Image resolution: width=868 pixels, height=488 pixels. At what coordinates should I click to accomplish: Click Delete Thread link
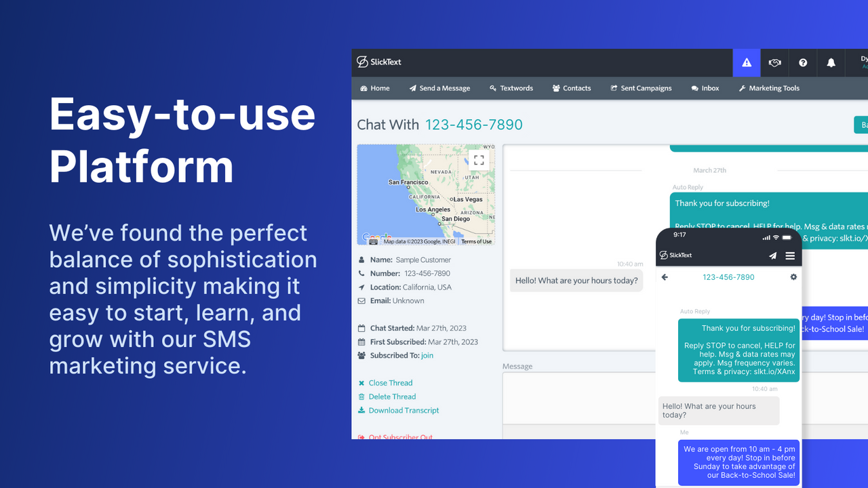(392, 396)
